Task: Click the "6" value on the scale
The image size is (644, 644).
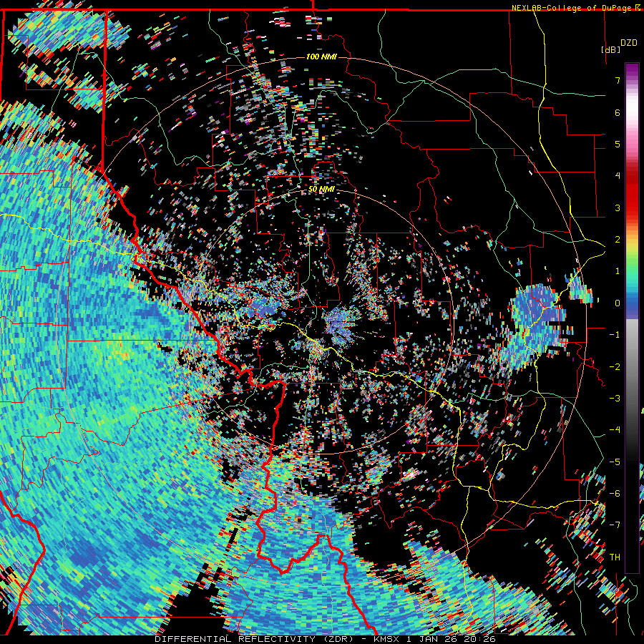Action: 618,112
